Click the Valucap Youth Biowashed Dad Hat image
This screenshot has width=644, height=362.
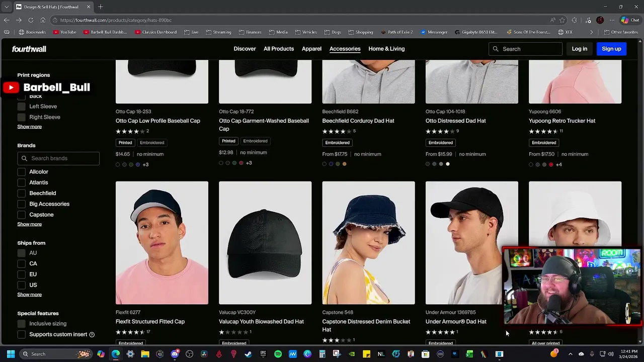[x=265, y=243]
